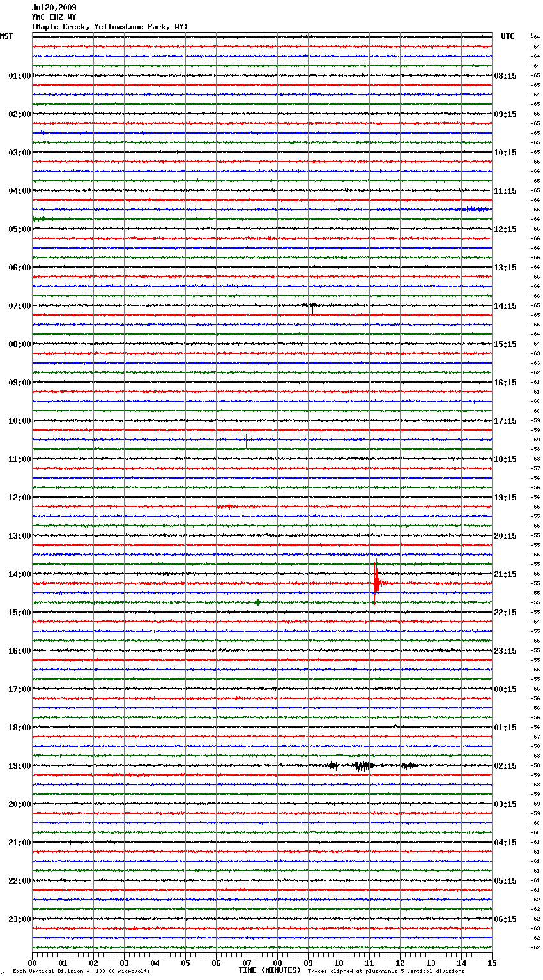Select the 13:00 MST row label

[x=20, y=536]
